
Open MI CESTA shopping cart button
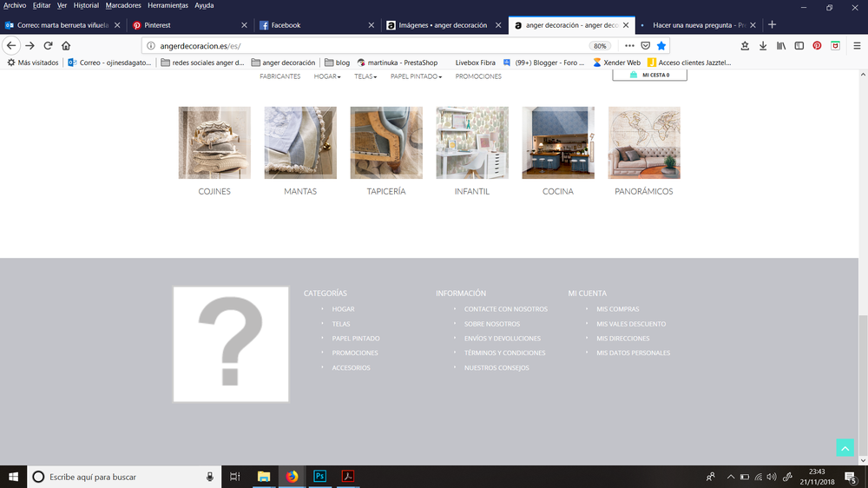(x=649, y=75)
